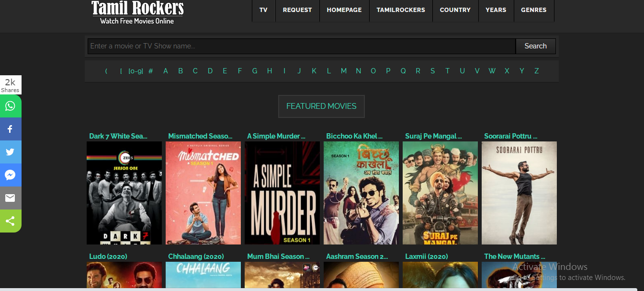This screenshot has height=291, width=644.
Task: Click the Suraj Pe Mangal Bhari poster
Action: (440, 193)
